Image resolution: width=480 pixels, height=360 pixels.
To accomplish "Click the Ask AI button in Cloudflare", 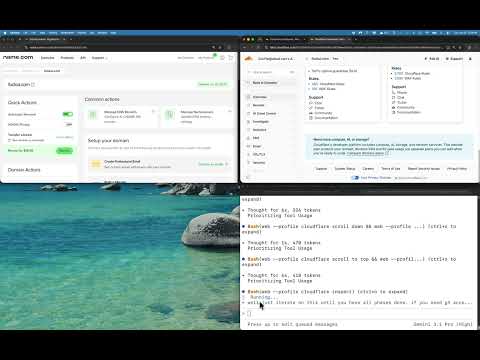I will 432,59.
